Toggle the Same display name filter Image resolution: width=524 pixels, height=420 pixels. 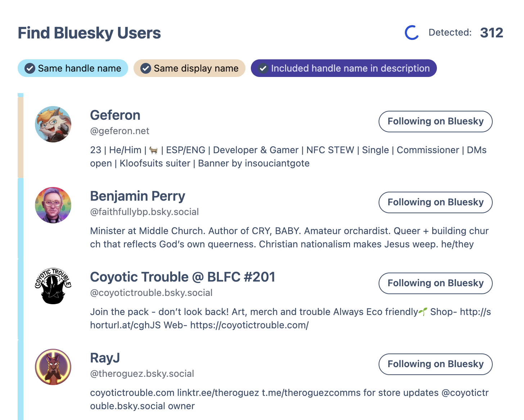189,68
